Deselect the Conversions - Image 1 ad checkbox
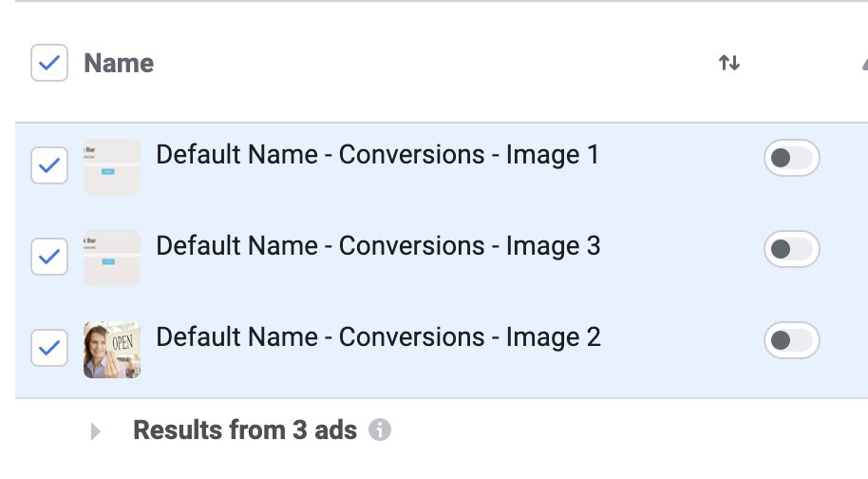 [x=49, y=165]
